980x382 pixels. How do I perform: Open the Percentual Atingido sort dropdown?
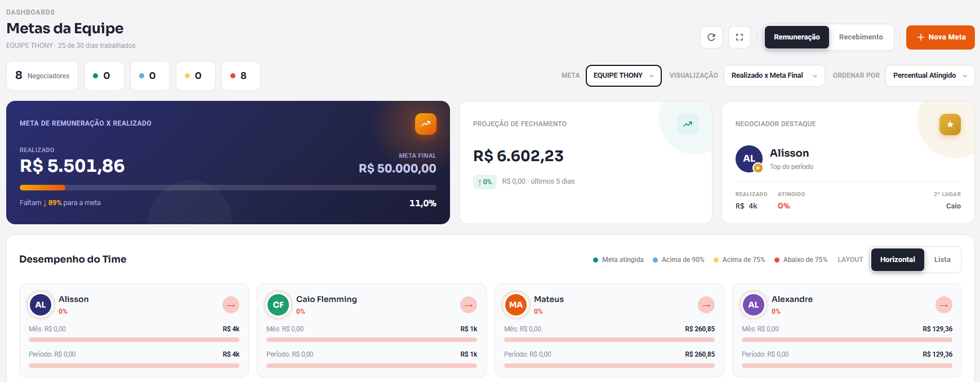[930, 75]
